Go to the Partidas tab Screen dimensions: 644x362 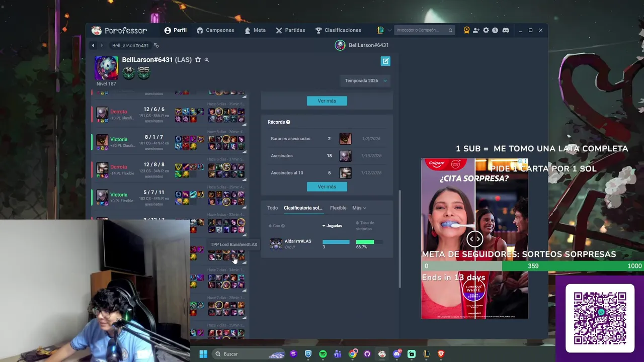coord(290,30)
